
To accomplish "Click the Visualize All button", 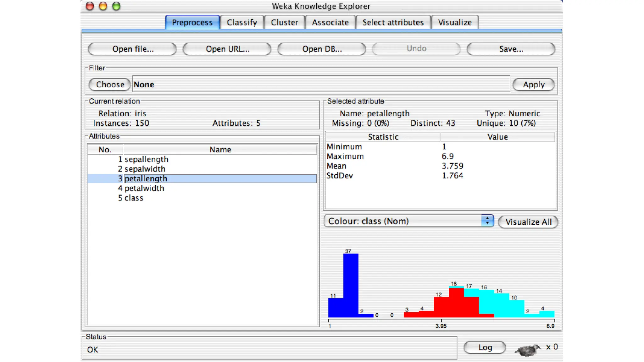I will click(x=528, y=222).
